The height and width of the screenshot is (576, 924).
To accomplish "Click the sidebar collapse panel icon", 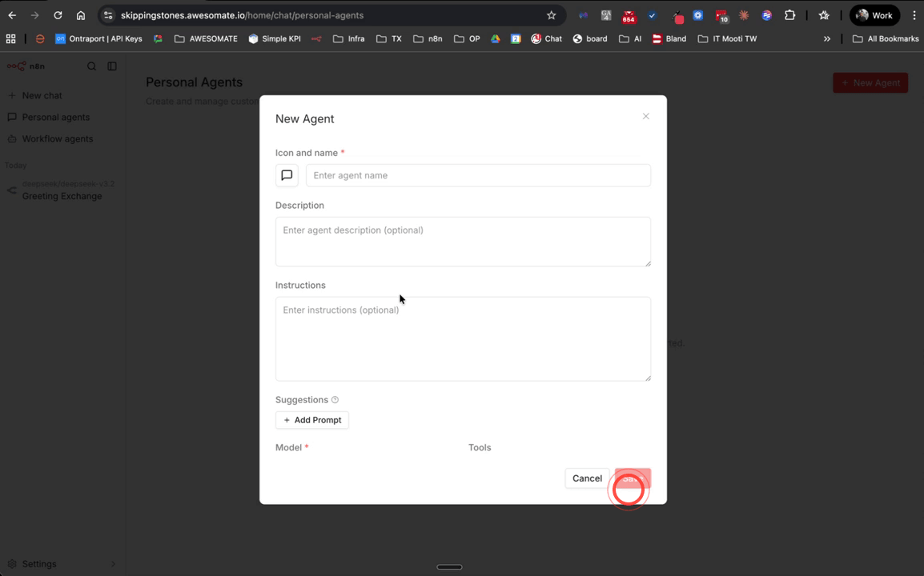I will (x=112, y=66).
